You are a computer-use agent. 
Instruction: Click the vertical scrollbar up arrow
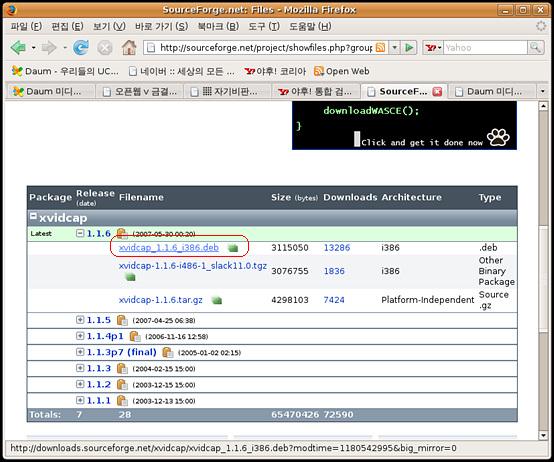(x=543, y=106)
